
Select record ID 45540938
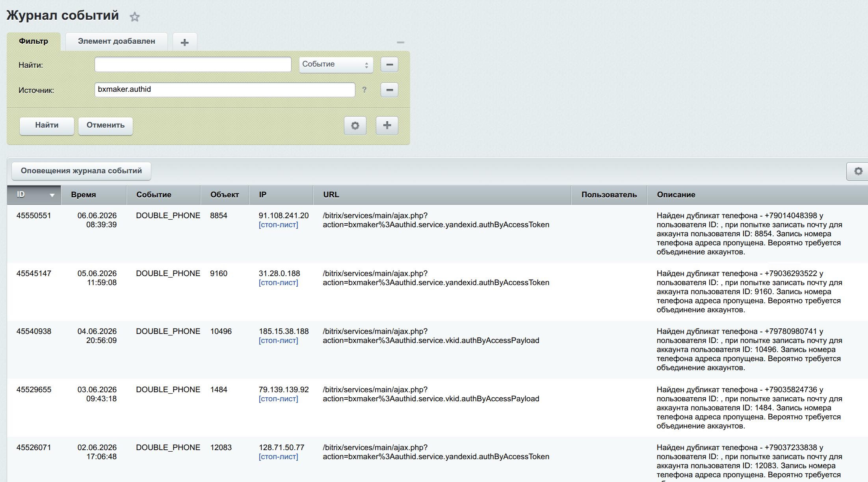tap(34, 332)
